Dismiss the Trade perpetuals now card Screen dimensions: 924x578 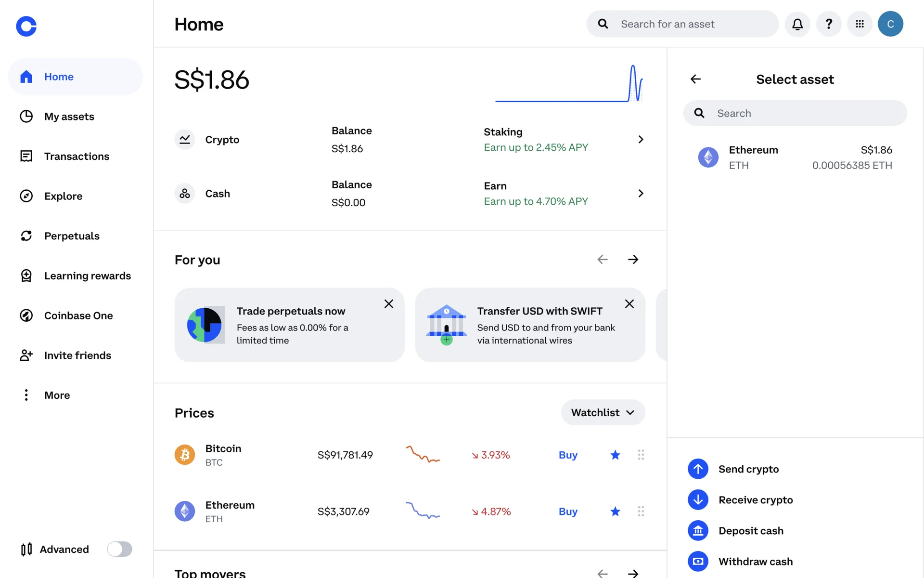(x=389, y=304)
